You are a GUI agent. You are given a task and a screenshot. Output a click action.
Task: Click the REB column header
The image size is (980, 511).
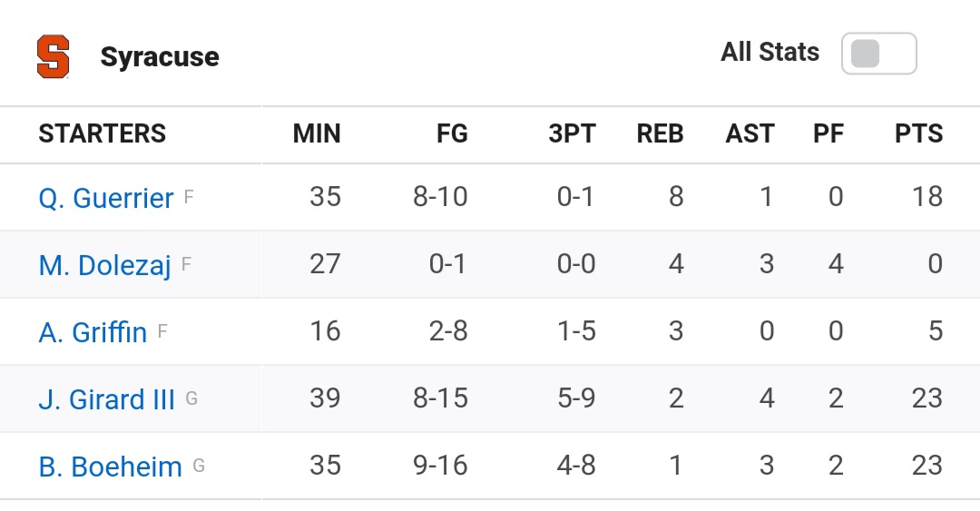point(660,133)
